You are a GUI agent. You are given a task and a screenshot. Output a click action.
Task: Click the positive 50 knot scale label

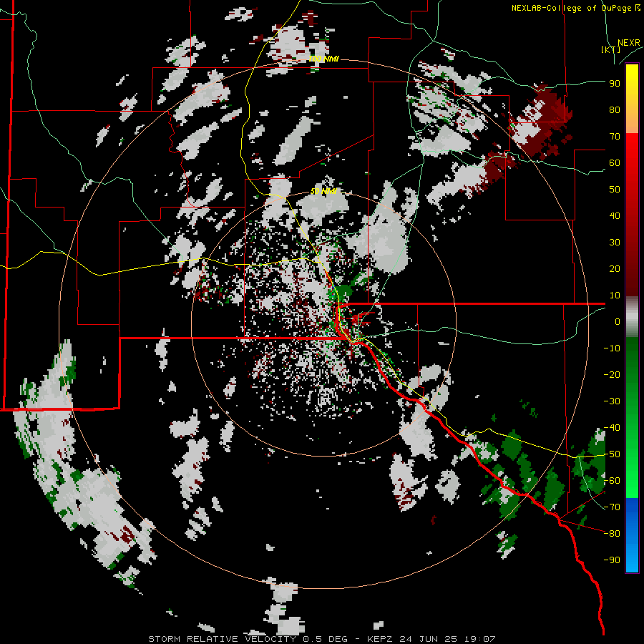pos(615,190)
